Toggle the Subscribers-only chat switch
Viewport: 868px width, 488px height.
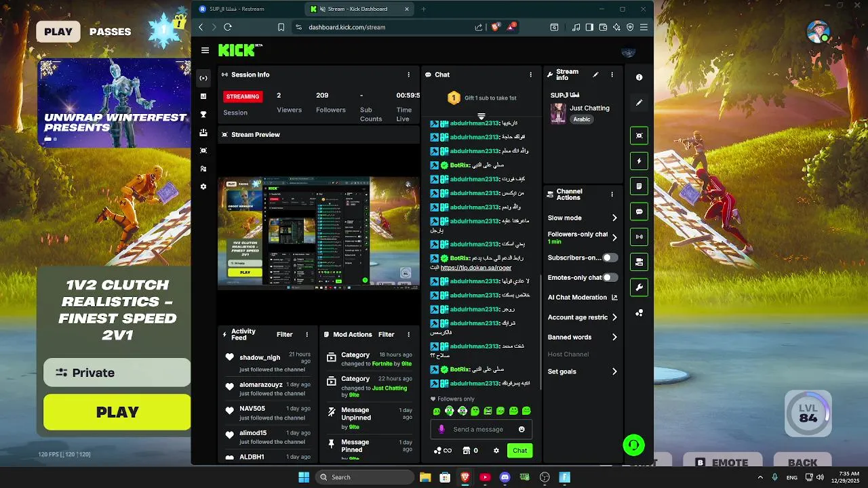610,258
